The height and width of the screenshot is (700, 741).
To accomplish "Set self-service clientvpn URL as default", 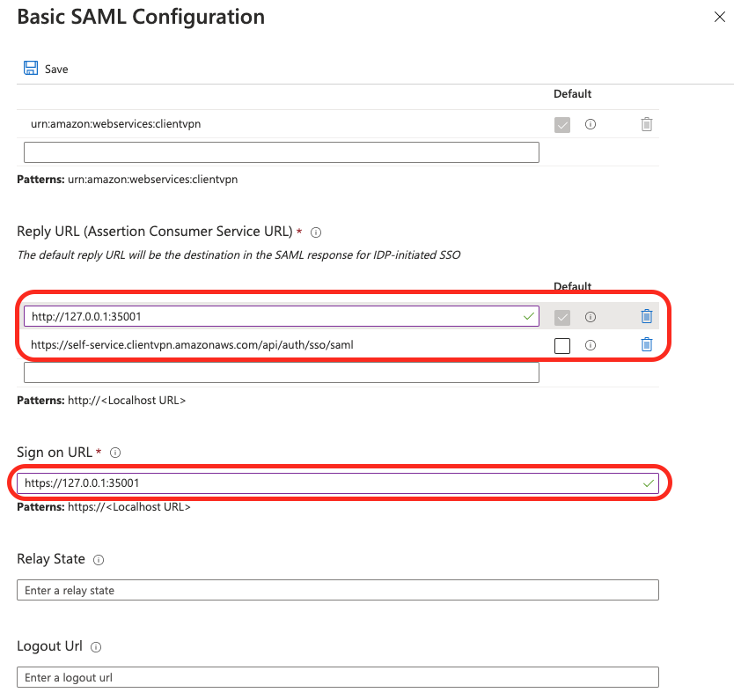I will click(x=561, y=346).
